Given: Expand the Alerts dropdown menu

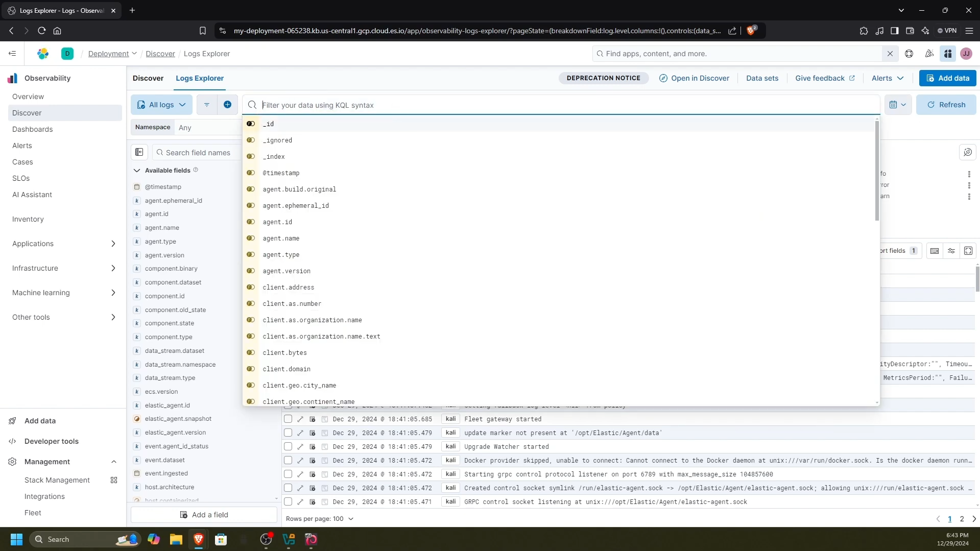Looking at the screenshot, I should coord(888,78).
